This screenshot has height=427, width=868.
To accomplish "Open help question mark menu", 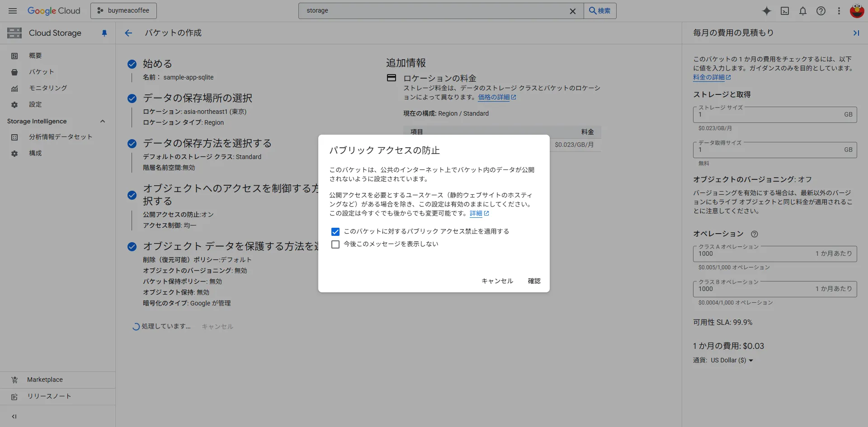I will pyautogui.click(x=821, y=11).
